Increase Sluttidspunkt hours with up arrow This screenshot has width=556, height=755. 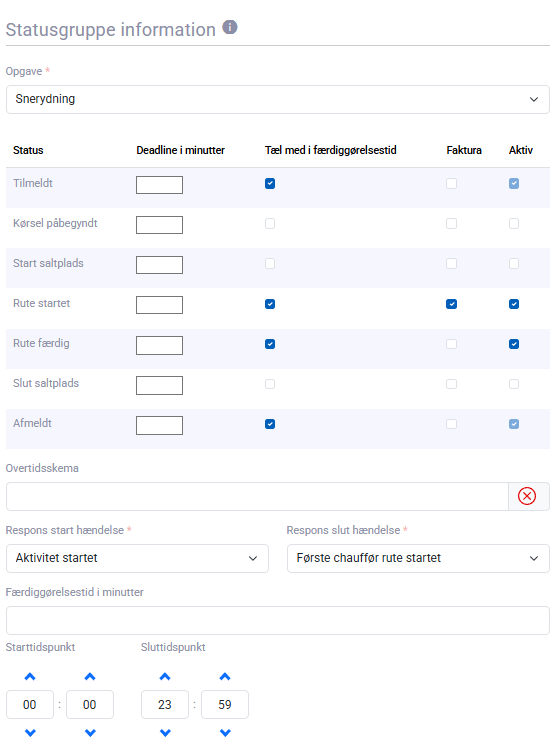[x=165, y=677]
